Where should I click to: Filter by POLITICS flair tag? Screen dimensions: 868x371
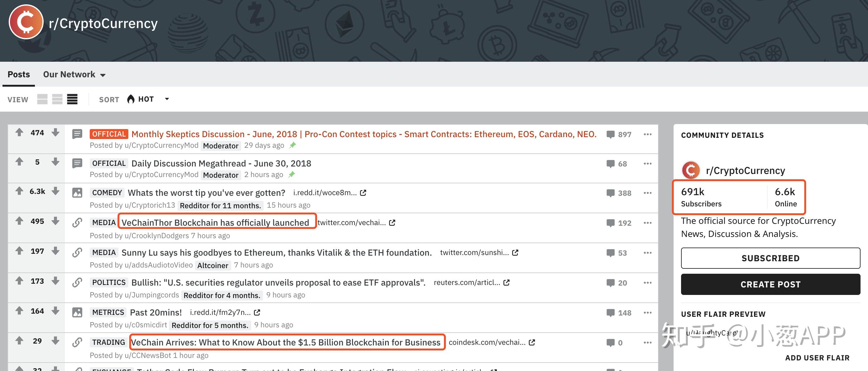click(109, 282)
